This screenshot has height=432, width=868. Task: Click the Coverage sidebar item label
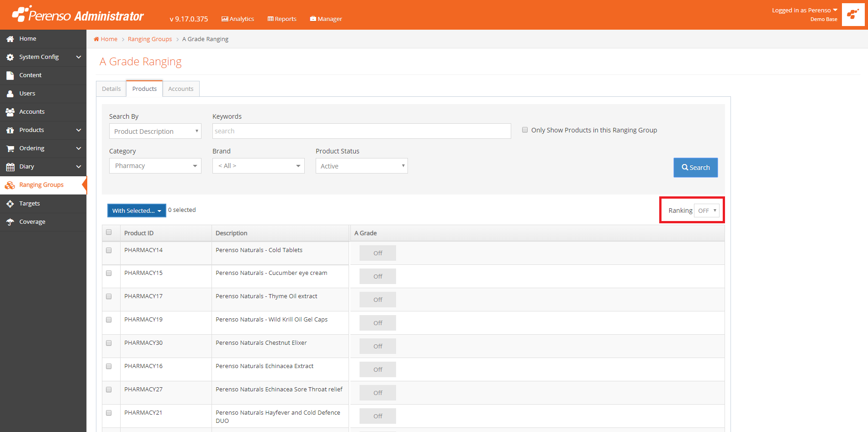[x=32, y=222]
